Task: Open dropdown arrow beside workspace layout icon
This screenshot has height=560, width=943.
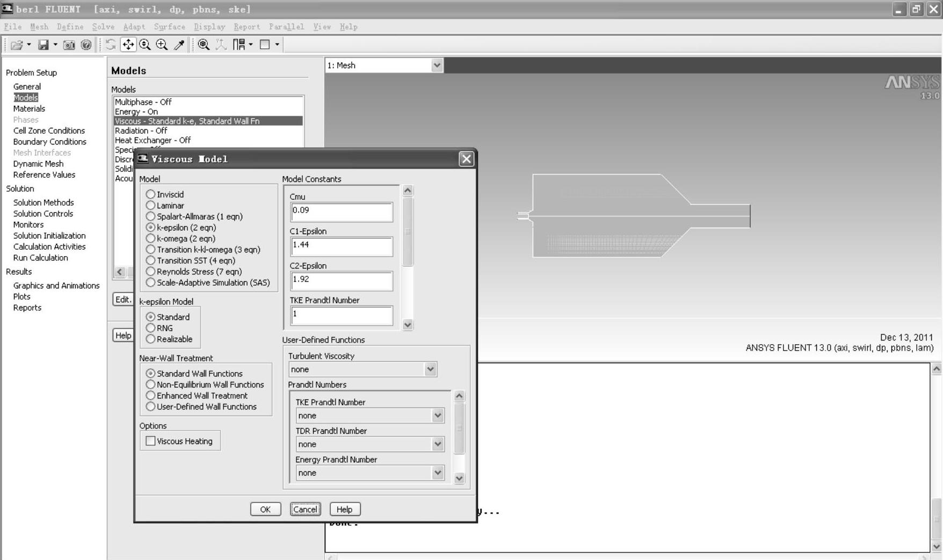Action: [251, 45]
